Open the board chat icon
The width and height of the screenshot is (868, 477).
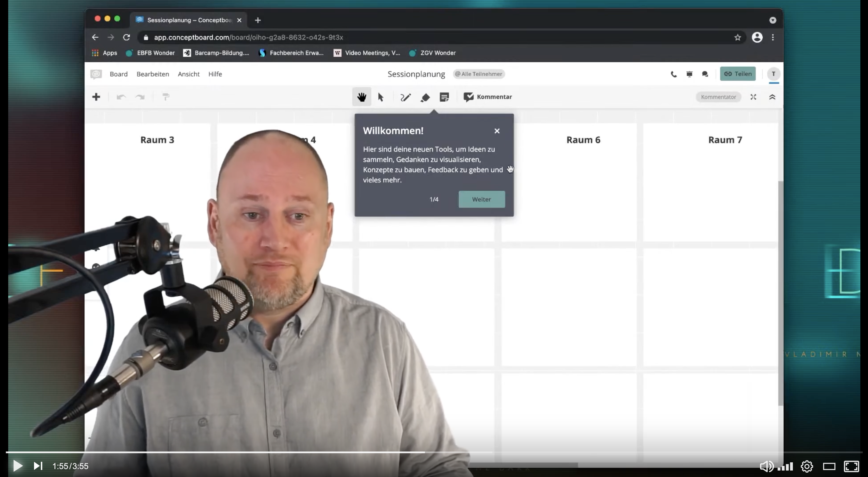705,74
